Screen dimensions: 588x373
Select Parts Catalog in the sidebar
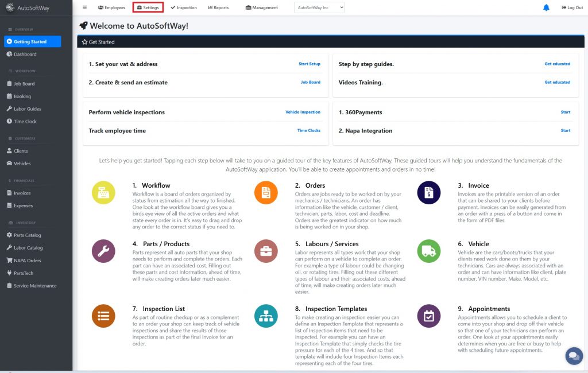[27, 235]
